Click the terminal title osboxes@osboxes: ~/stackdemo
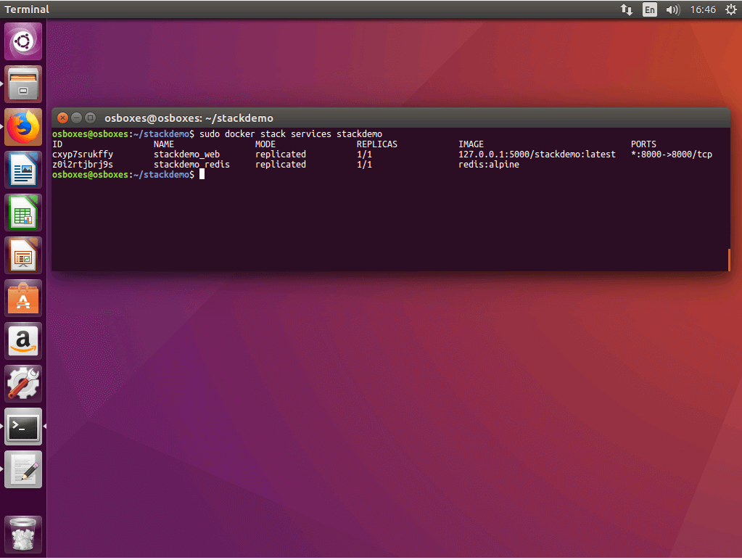Viewport: 742px width, 560px height. click(x=189, y=118)
